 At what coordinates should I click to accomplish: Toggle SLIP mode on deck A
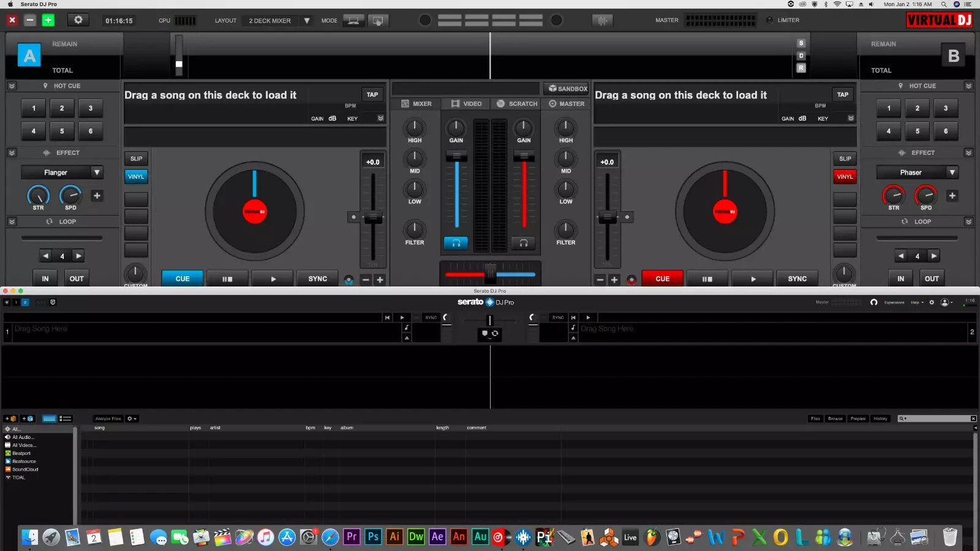click(136, 159)
